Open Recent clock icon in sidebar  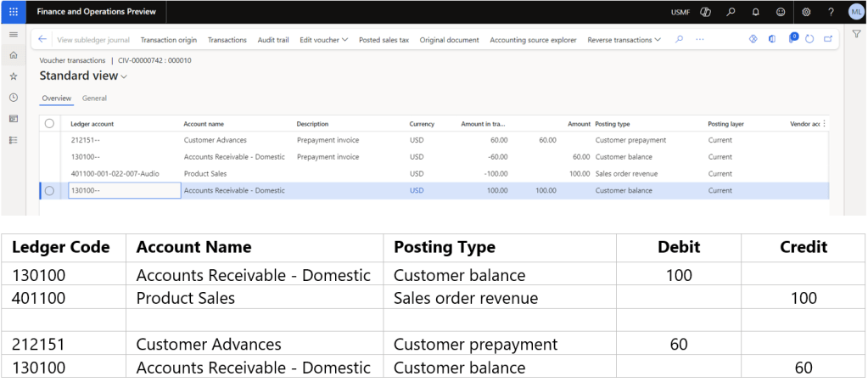pos(13,98)
